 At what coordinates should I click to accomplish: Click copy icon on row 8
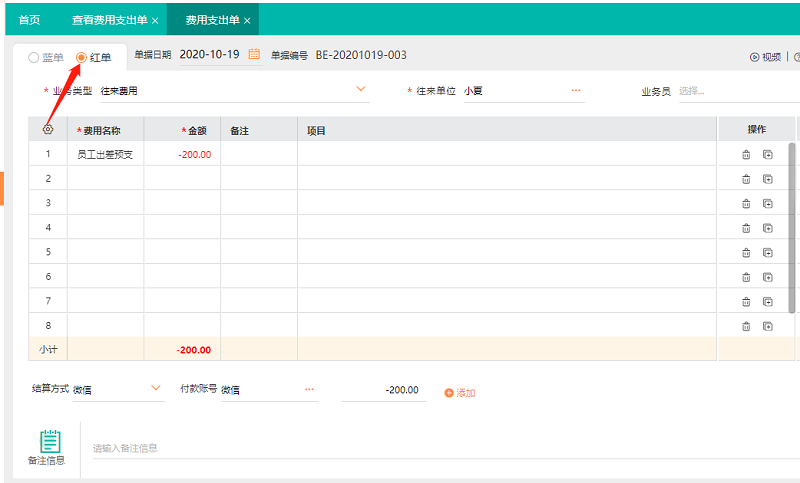[768, 326]
